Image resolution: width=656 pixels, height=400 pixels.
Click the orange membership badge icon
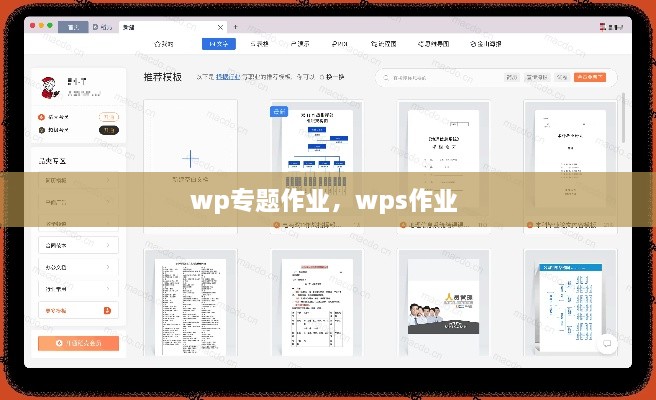(41, 117)
